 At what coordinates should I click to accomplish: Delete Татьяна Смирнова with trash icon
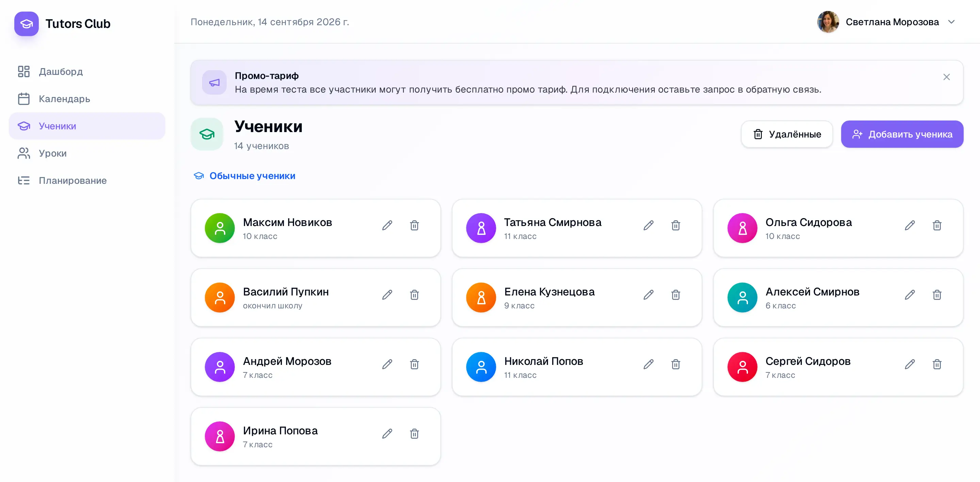click(x=675, y=225)
